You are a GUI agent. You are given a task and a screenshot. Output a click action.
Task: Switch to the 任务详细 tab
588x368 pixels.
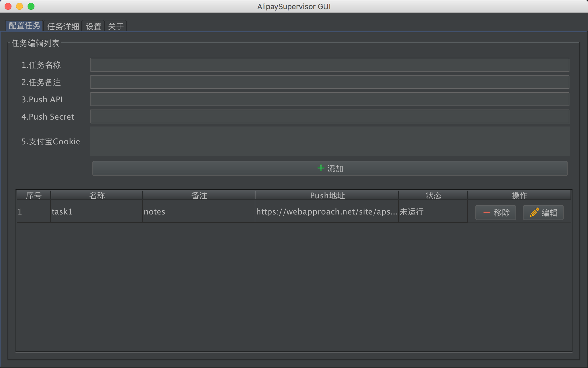tap(63, 26)
